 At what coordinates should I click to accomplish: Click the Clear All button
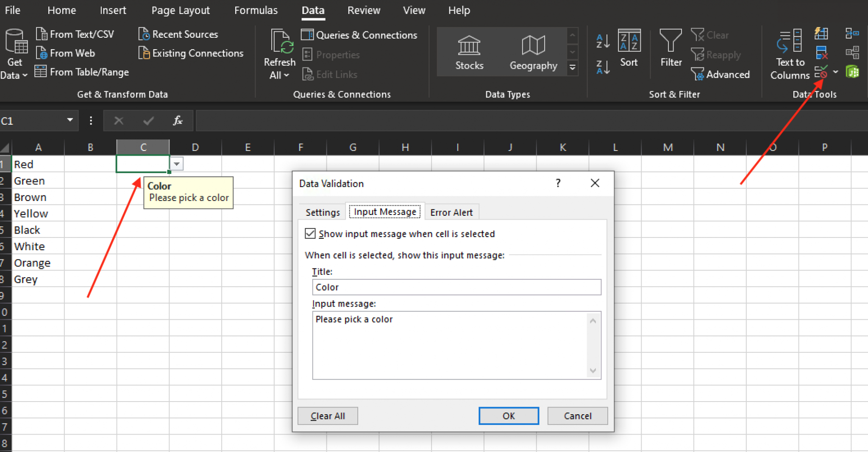[x=328, y=416]
